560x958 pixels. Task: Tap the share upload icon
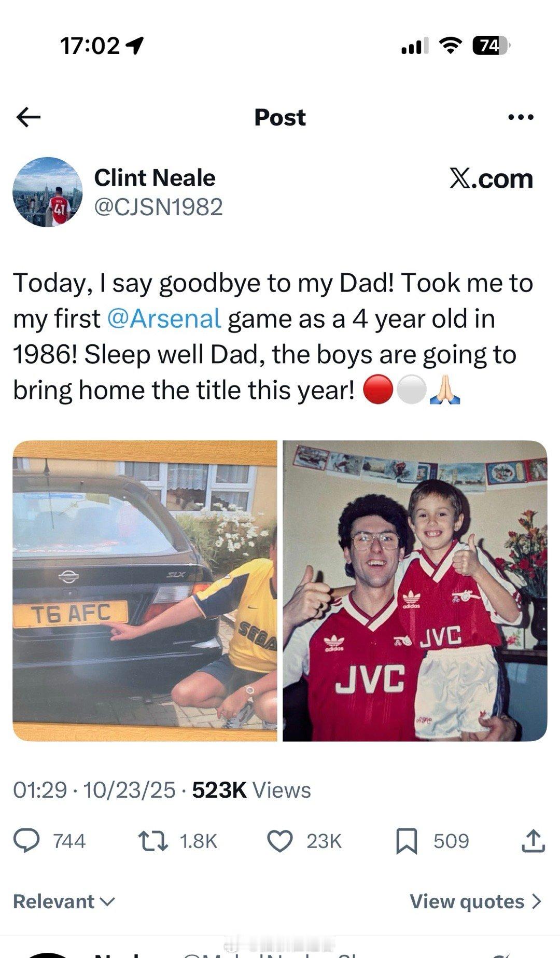coord(533,841)
